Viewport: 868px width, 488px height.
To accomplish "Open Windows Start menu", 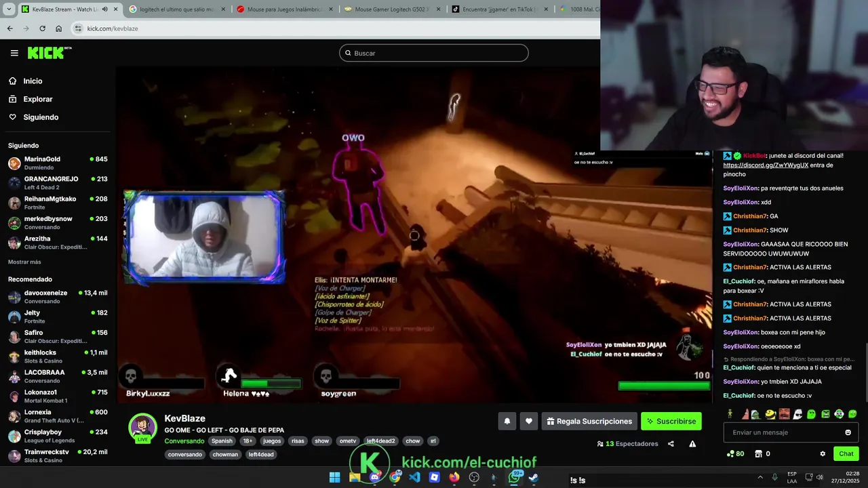I will (334, 477).
